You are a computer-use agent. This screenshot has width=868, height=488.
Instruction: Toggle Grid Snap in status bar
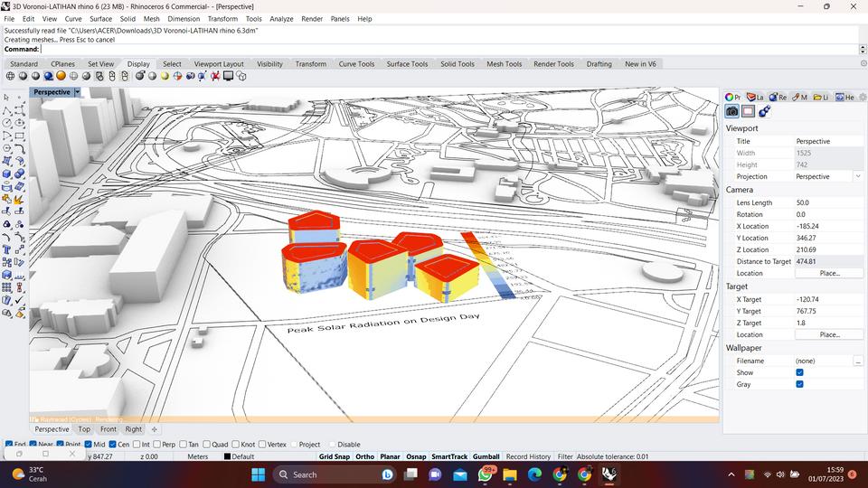[x=334, y=456]
